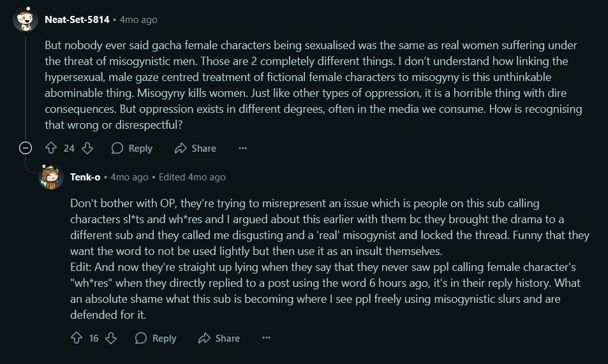Share Tenk-o's comment
Screen dimensions: 608x364
click(x=219, y=338)
